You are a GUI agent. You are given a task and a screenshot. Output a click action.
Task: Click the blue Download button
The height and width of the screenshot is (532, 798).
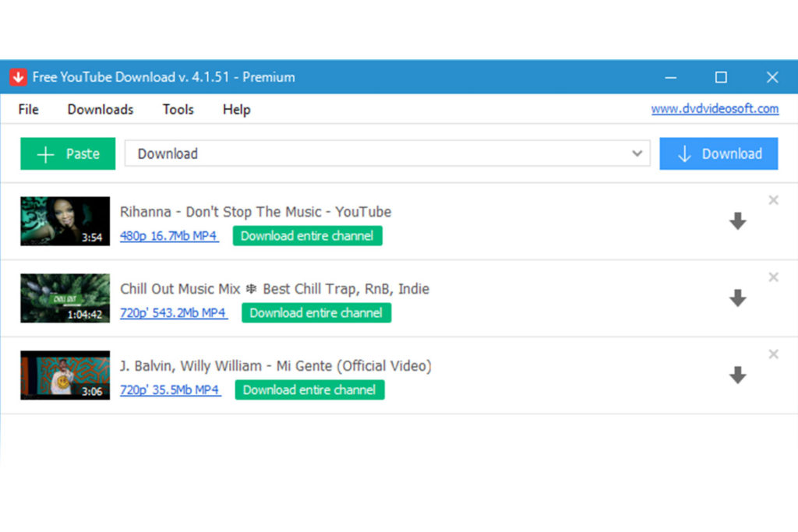[x=719, y=153]
